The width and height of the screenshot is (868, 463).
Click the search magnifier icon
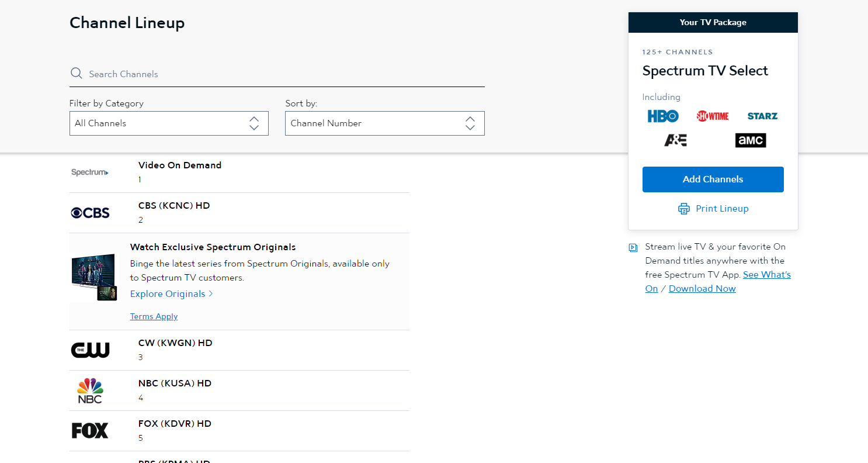[x=76, y=73]
